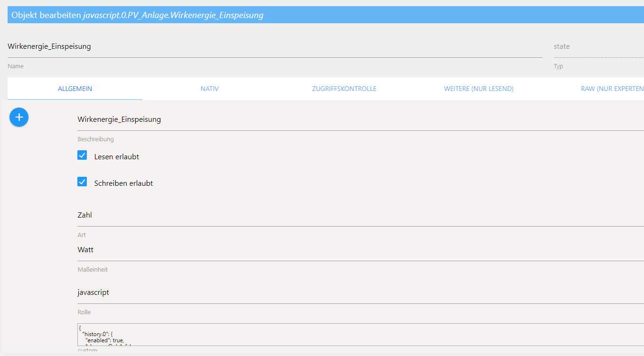
Task: Click the Maßeinheit field containing Watt
Action: pos(361,250)
